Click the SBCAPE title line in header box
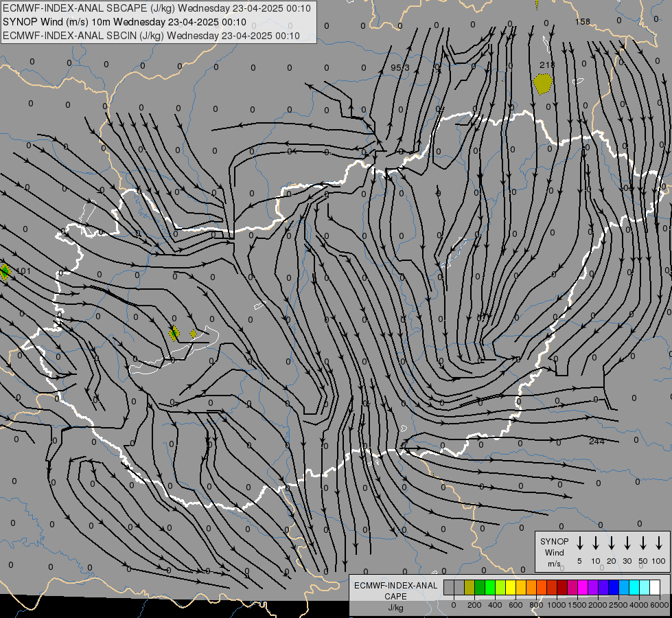The height and width of the screenshot is (618, 672). pyautogui.click(x=157, y=8)
